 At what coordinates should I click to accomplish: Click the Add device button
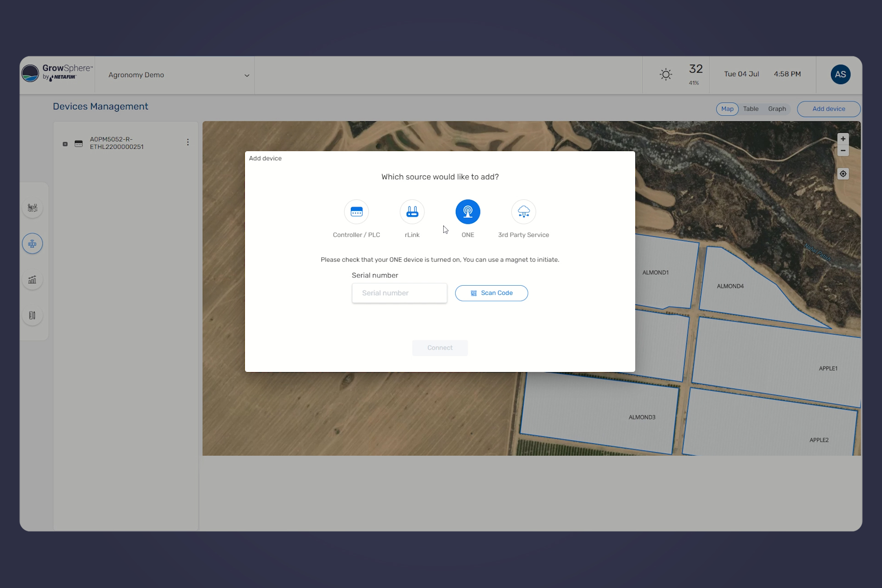[828, 109]
